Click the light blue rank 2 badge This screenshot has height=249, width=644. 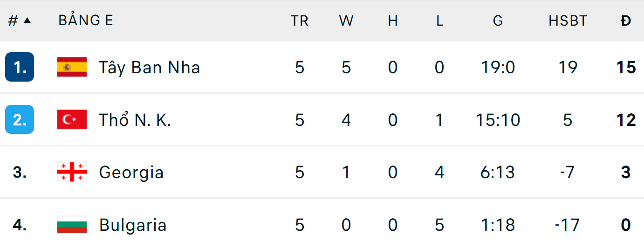[x=20, y=120]
